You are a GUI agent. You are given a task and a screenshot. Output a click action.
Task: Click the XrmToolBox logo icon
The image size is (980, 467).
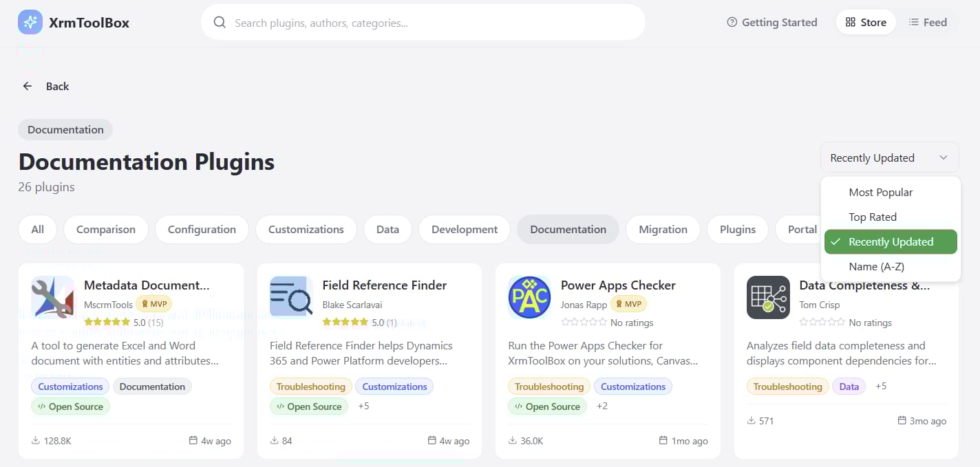coord(30,22)
